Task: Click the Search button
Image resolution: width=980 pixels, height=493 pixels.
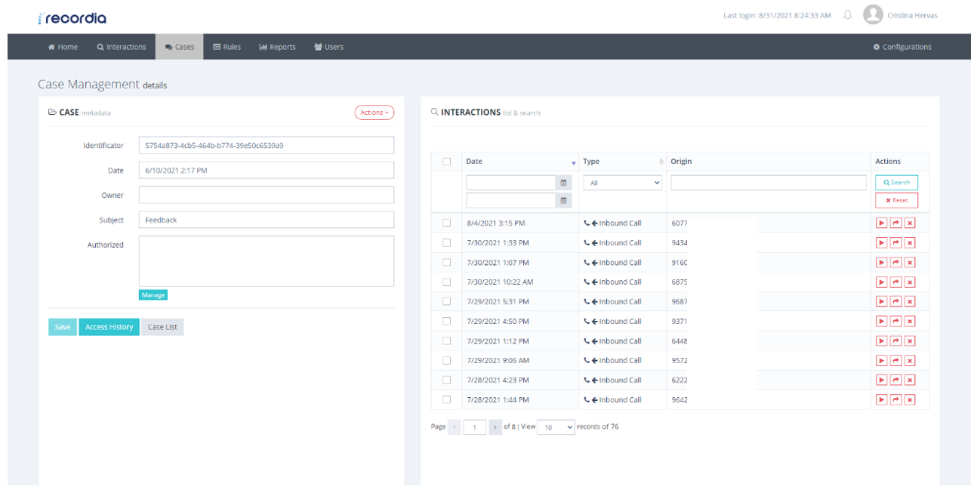Action: 897,183
